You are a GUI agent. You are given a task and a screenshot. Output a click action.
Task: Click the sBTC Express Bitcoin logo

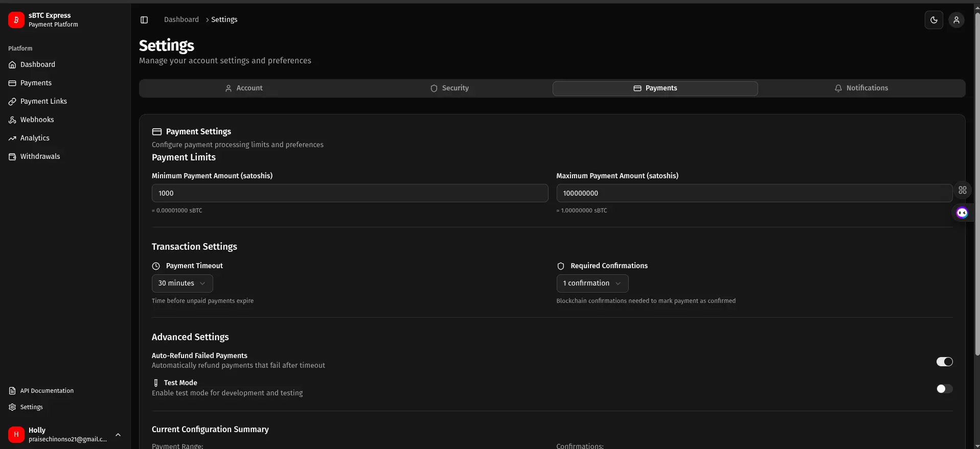(x=16, y=20)
